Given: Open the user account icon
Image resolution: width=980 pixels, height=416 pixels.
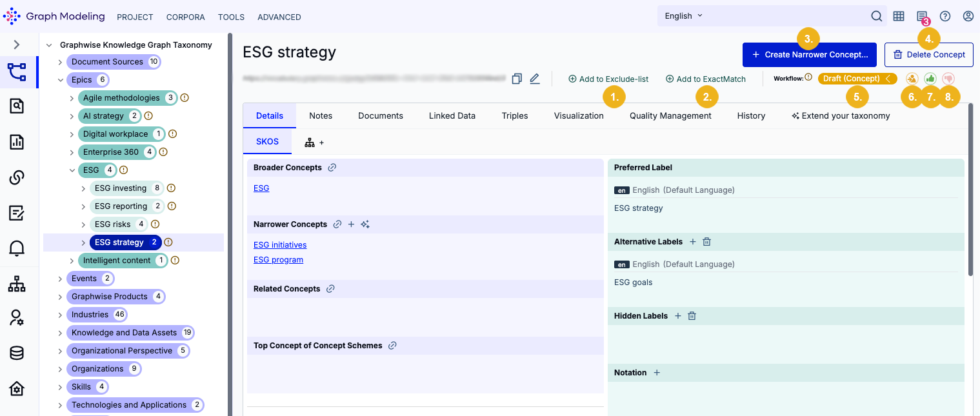Looking at the screenshot, I should 968,16.
